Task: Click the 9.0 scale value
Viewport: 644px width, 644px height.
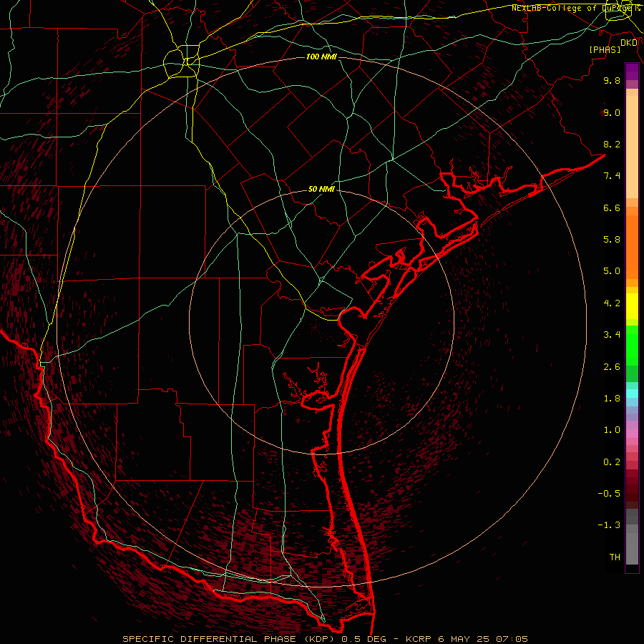Action: click(x=612, y=112)
